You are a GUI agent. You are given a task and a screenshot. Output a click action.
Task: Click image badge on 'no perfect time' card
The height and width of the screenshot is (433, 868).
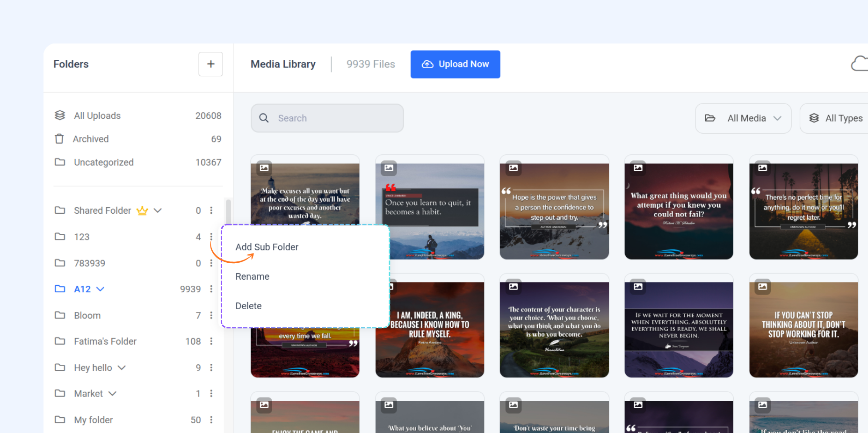[763, 168]
